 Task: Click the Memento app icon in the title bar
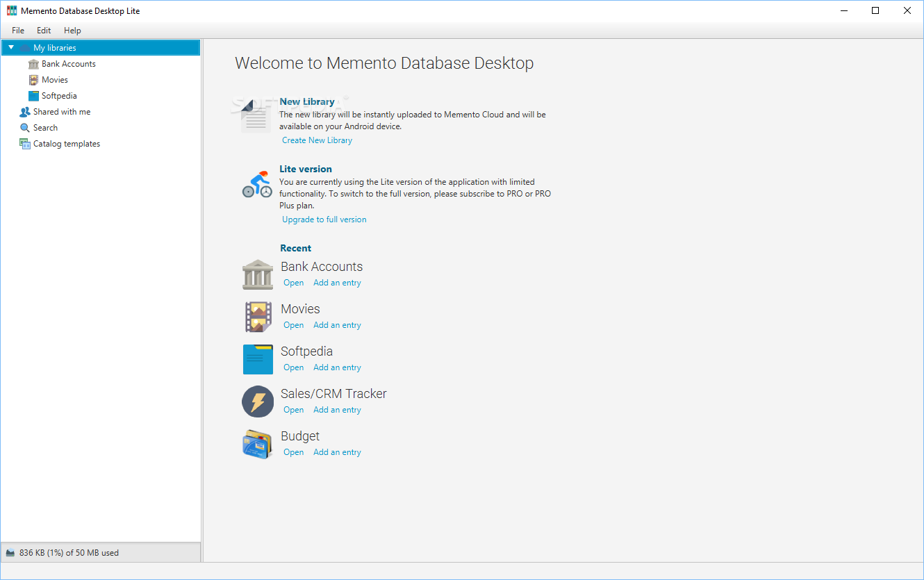[11, 11]
